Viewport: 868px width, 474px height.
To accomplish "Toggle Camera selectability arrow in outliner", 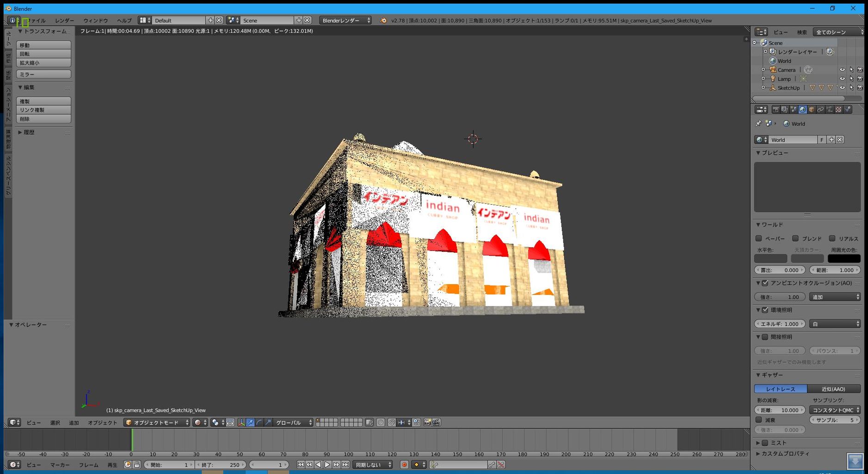I will [851, 70].
